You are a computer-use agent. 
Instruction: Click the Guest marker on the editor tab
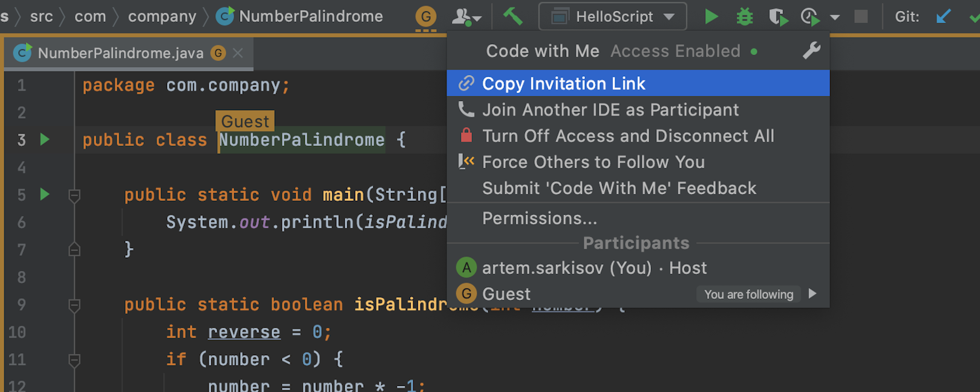[x=218, y=53]
